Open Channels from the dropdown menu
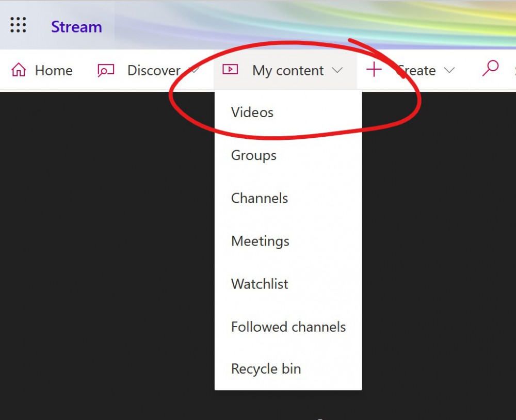516x420 pixels. point(259,198)
